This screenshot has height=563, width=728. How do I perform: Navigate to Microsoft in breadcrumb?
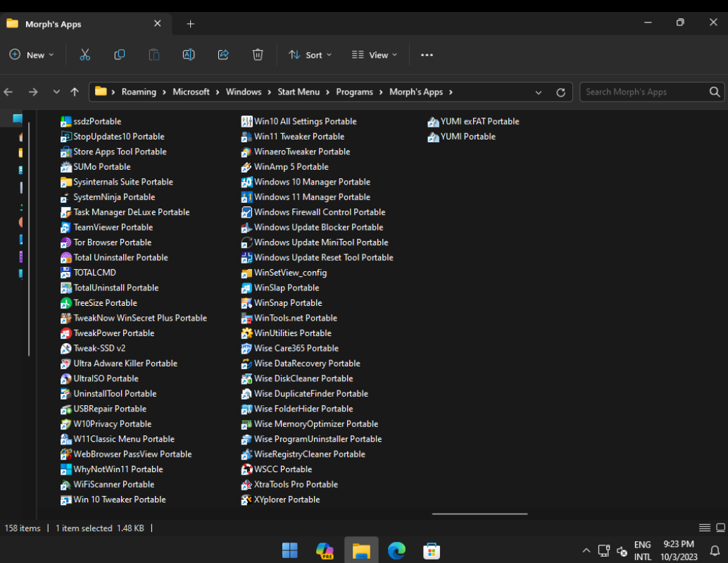[x=191, y=92]
